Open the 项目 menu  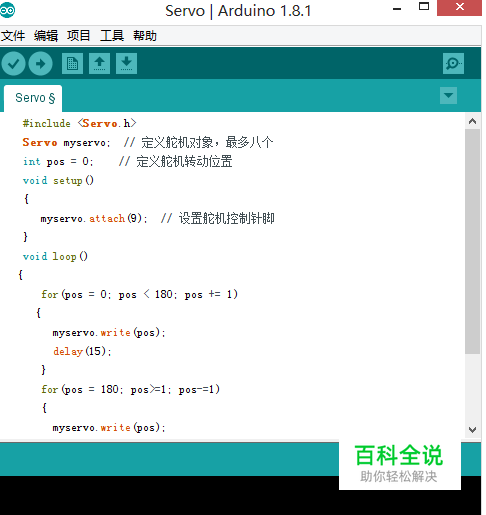(x=79, y=35)
